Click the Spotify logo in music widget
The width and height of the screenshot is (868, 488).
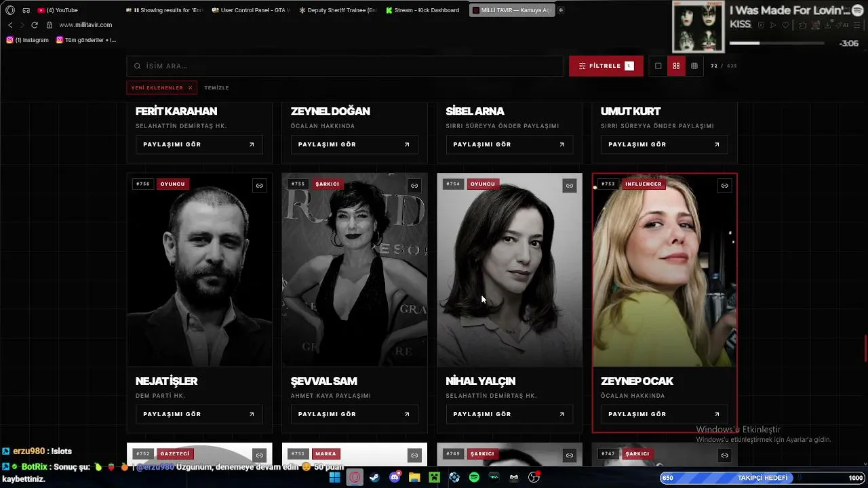pos(857,10)
